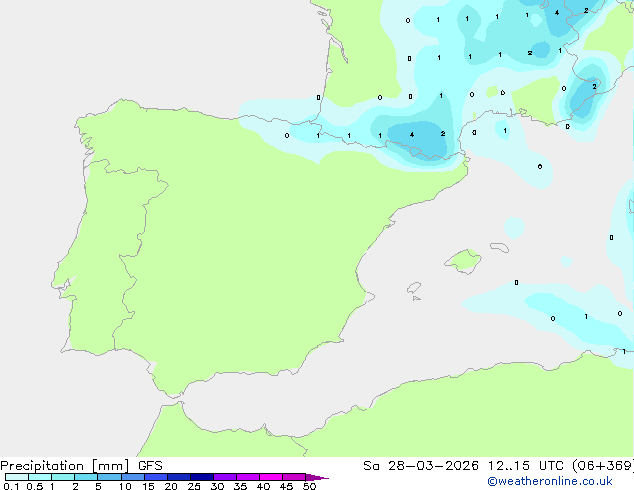
Task: Click the 'GFS' model label
Action: (150, 466)
